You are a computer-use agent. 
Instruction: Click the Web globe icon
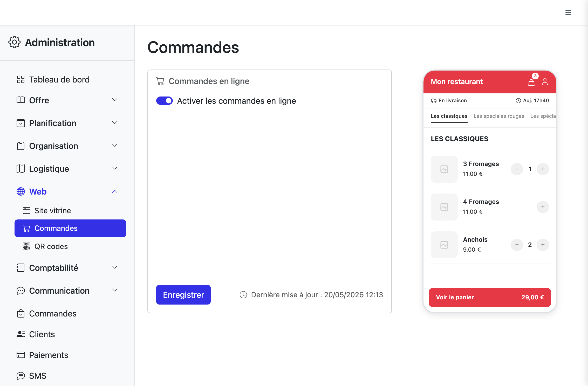click(x=21, y=191)
